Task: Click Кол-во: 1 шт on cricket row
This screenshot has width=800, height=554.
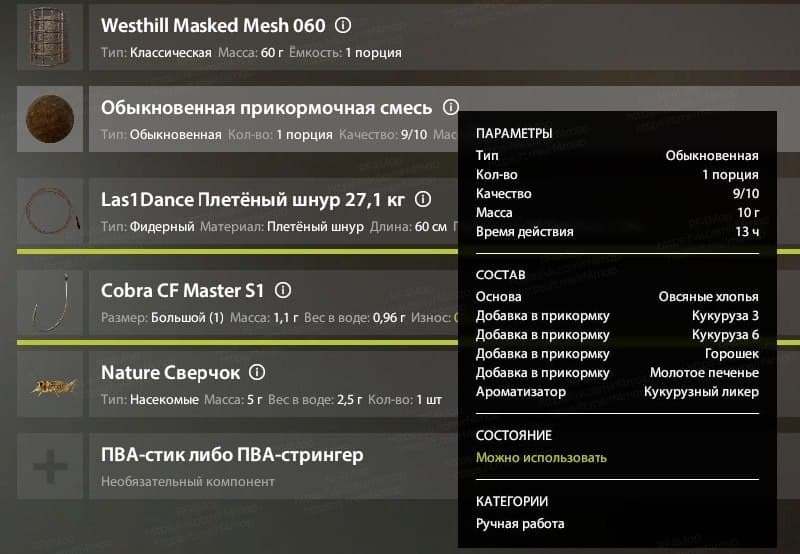Action: [405, 399]
